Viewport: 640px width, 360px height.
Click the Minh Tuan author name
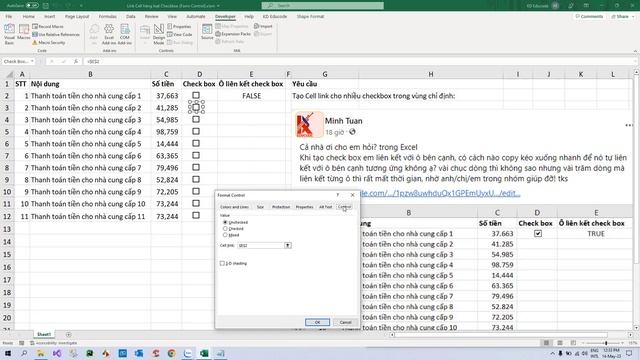343,121
